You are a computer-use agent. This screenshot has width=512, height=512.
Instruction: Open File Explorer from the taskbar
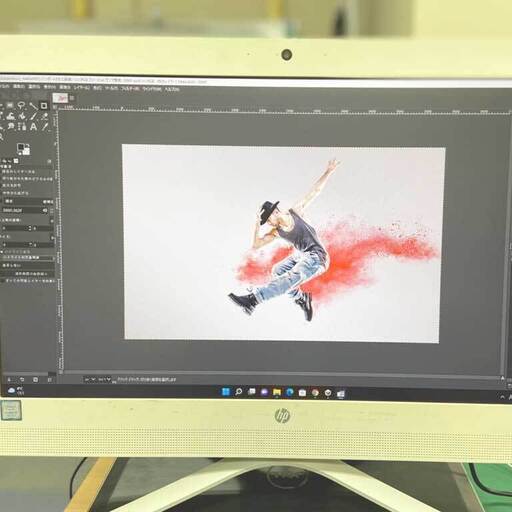tap(277, 392)
